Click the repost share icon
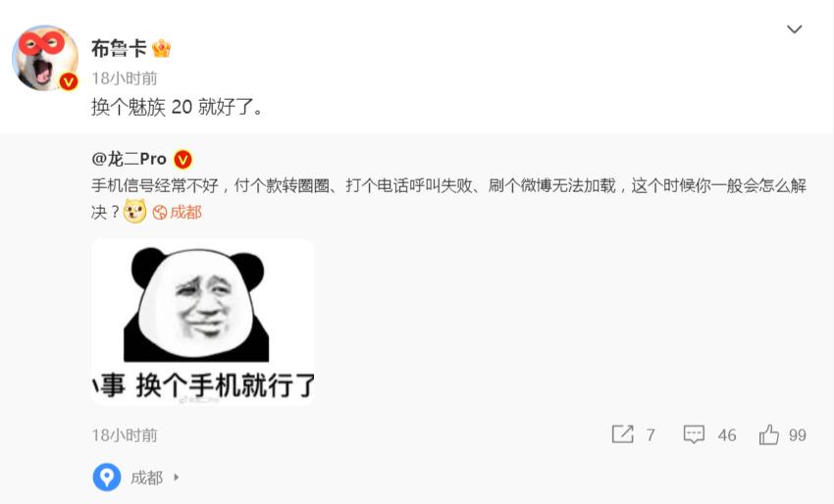834x504 pixels. pos(622,434)
